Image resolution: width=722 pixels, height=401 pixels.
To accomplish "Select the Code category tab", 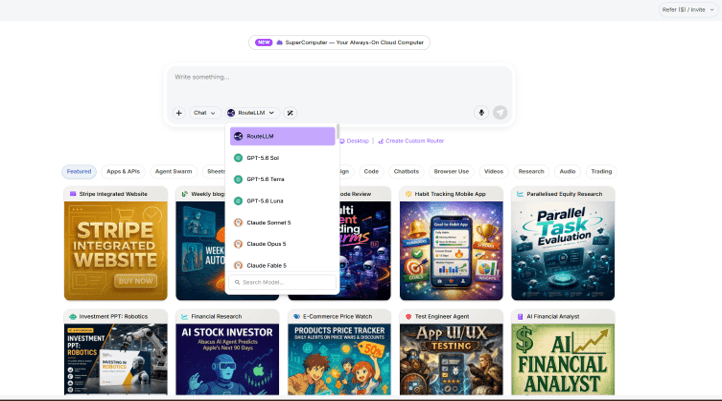I will point(371,171).
